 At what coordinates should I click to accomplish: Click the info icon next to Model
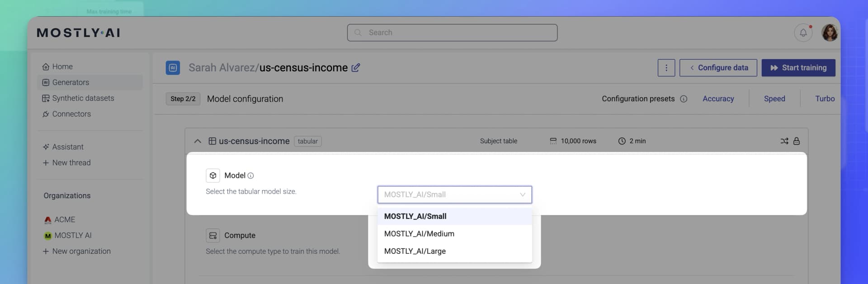coord(250,176)
